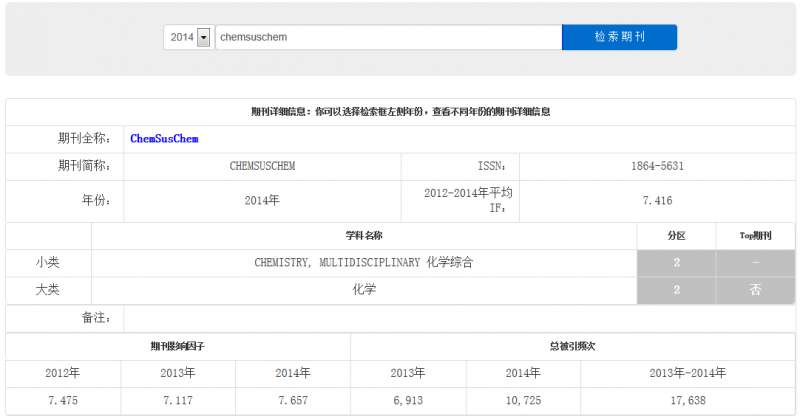Click the 学科名称 column header
The width and height of the screenshot is (800, 419).
click(364, 236)
